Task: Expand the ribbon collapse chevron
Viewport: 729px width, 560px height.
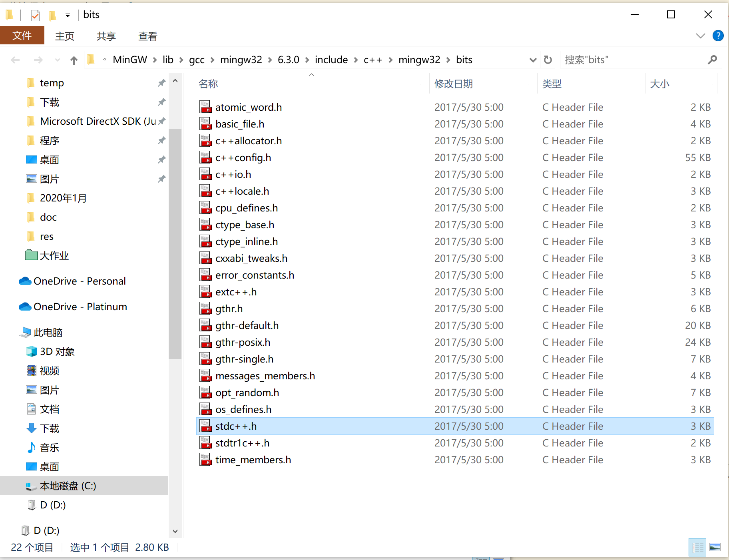Action: pyautogui.click(x=700, y=36)
